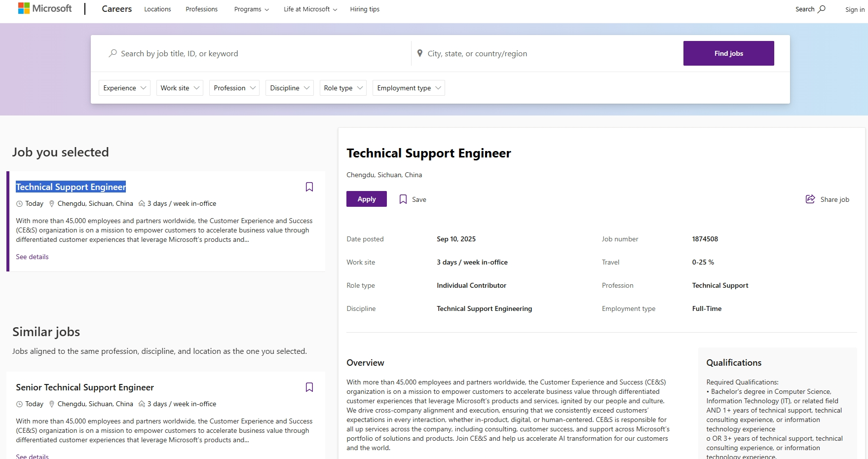This screenshot has width=868, height=459.
Task: Open See details link for Technical Support Engineer
Action: click(x=32, y=257)
